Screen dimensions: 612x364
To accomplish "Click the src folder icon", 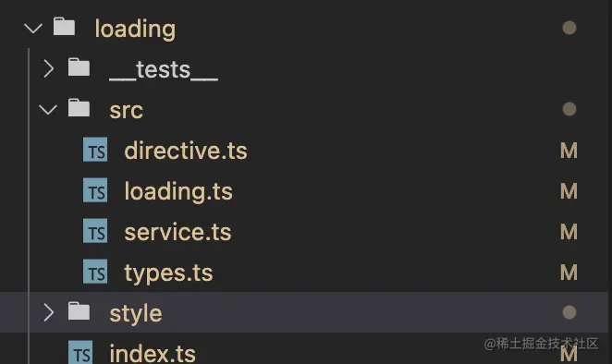I will click(79, 108).
